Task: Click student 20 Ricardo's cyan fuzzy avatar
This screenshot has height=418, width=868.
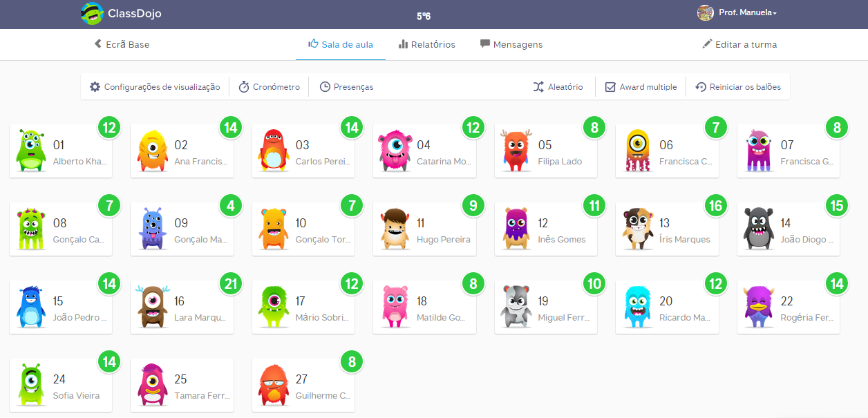Action: coord(637,307)
